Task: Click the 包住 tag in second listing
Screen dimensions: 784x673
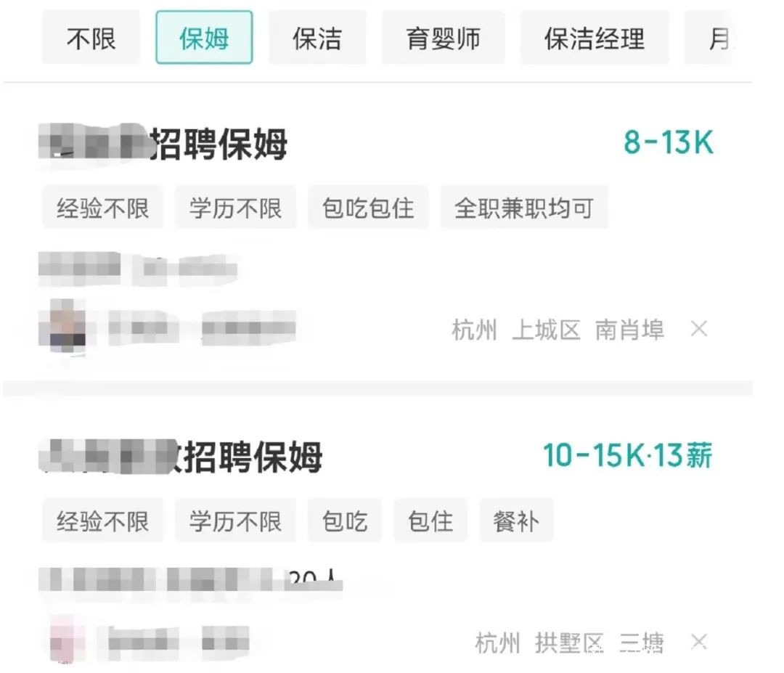Action: pos(430,521)
